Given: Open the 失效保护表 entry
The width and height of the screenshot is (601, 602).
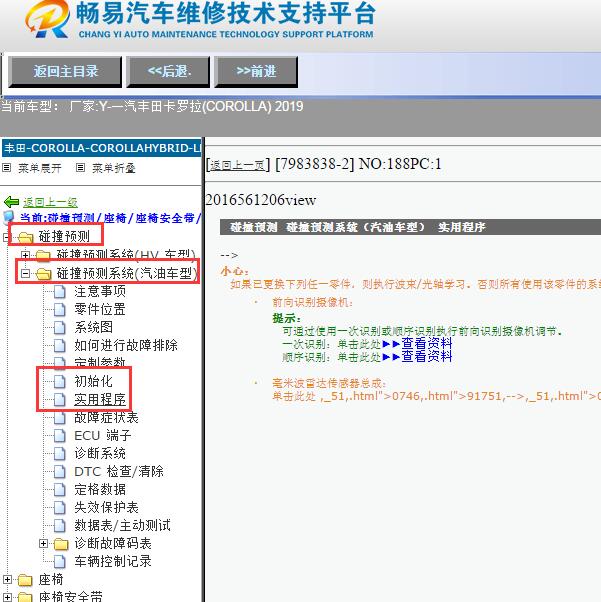Looking at the screenshot, I should coord(106,508).
